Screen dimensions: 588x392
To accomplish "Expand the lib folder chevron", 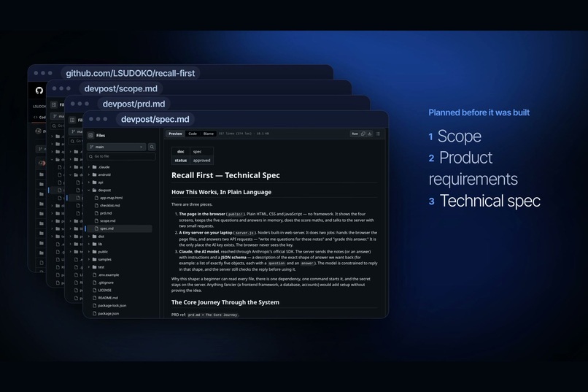I will (89, 245).
